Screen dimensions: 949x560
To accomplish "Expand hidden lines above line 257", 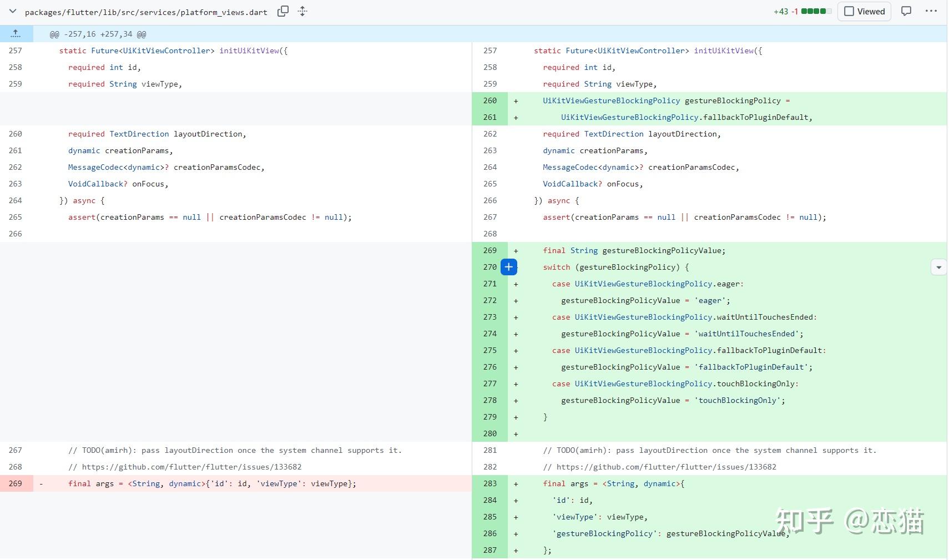I will (x=16, y=34).
